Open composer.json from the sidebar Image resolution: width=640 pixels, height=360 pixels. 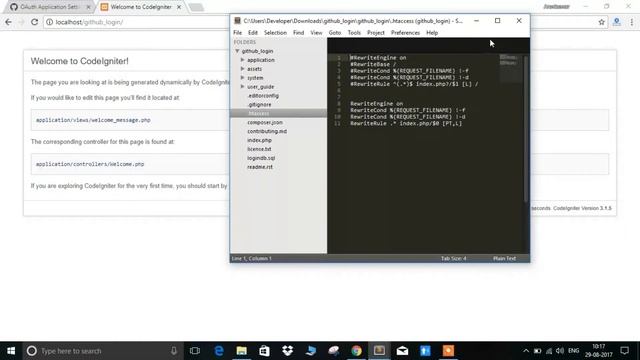pos(264,122)
